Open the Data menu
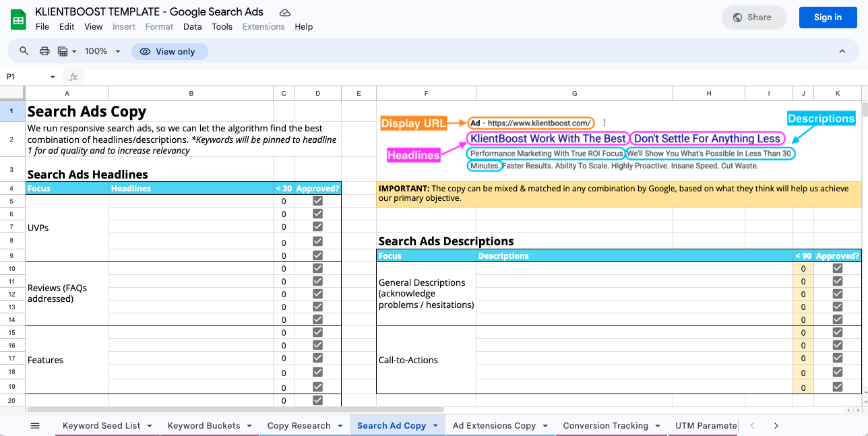The height and width of the screenshot is (436, 868). tap(192, 27)
